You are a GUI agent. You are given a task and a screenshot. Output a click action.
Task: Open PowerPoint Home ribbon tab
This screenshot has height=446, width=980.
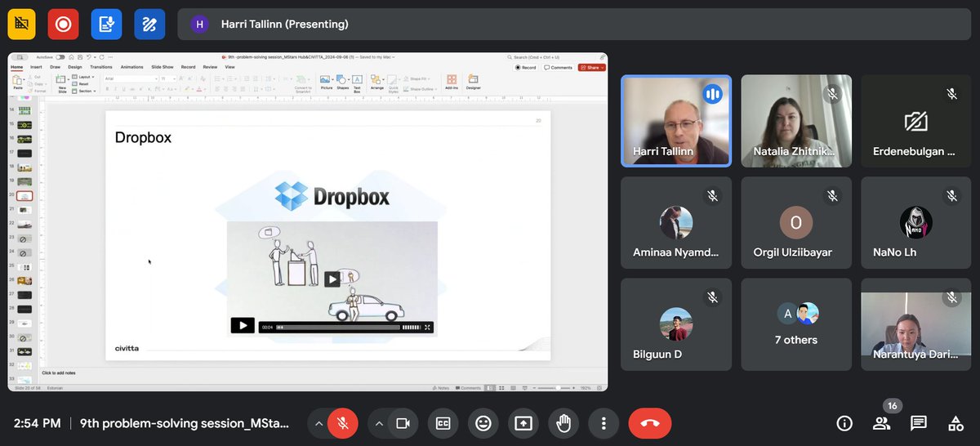coord(16,67)
